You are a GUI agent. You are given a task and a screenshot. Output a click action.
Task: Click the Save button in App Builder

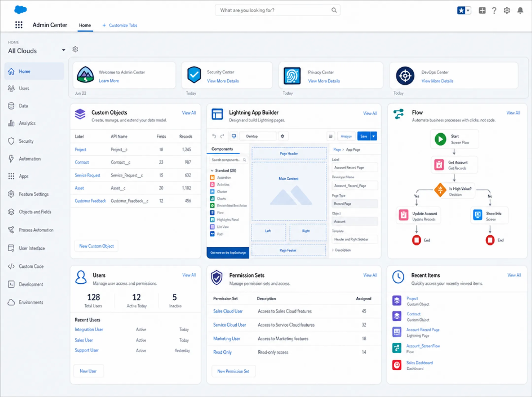[x=364, y=136]
